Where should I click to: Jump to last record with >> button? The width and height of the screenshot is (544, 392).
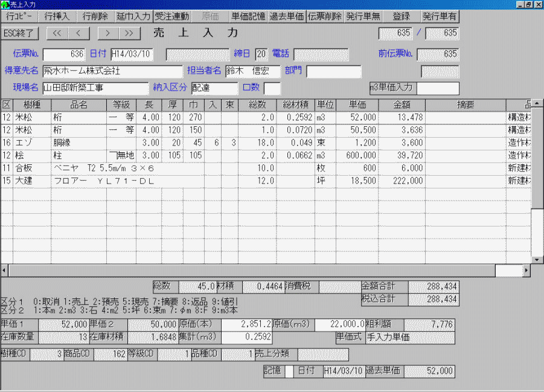coord(129,33)
